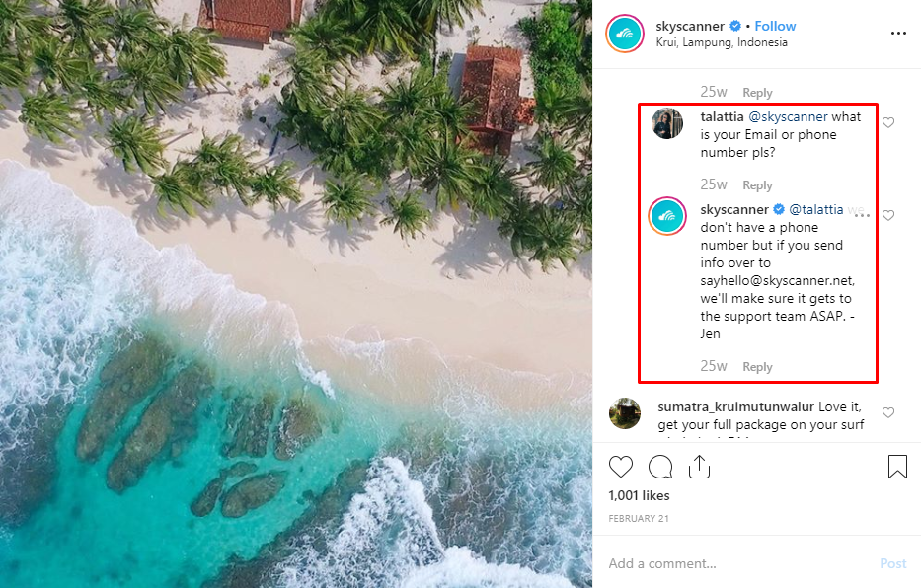Like the skyscanner reply with the small heart

888,215
